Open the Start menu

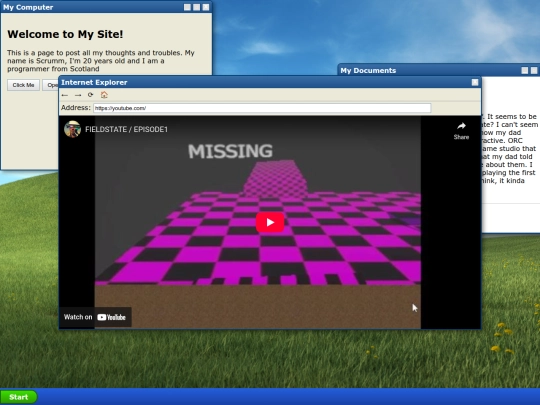[x=19, y=397]
